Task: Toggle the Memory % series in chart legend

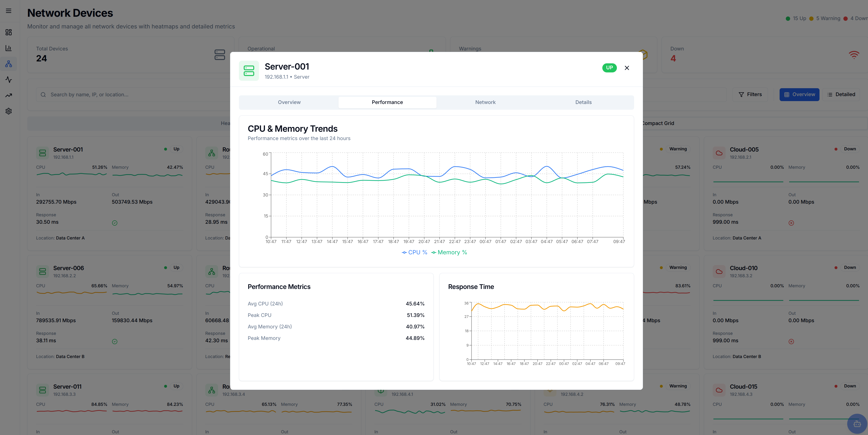Action: click(449, 252)
